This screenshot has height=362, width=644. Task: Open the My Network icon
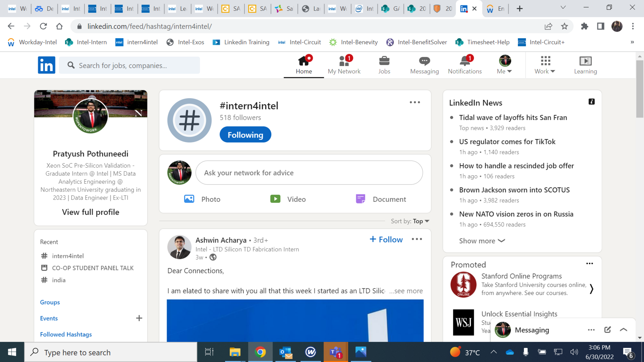[x=344, y=61]
